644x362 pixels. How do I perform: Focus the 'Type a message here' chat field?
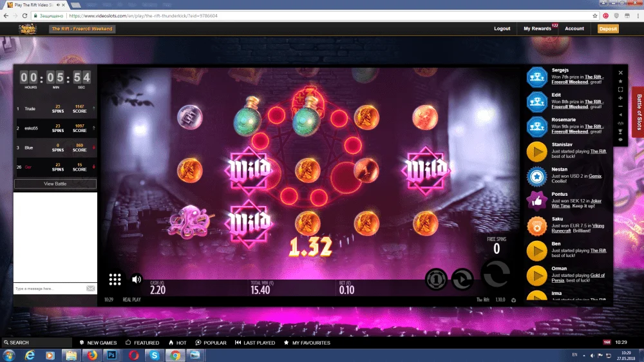coord(50,289)
